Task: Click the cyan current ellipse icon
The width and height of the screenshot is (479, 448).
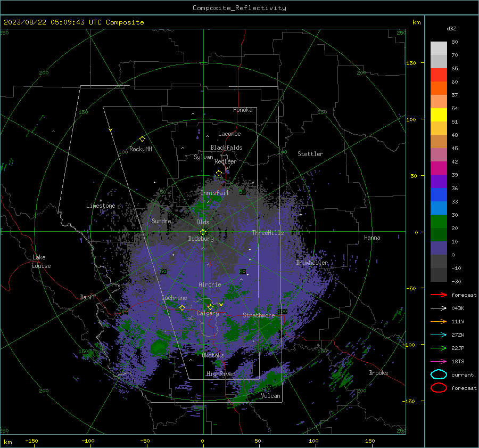Action: tap(439, 374)
